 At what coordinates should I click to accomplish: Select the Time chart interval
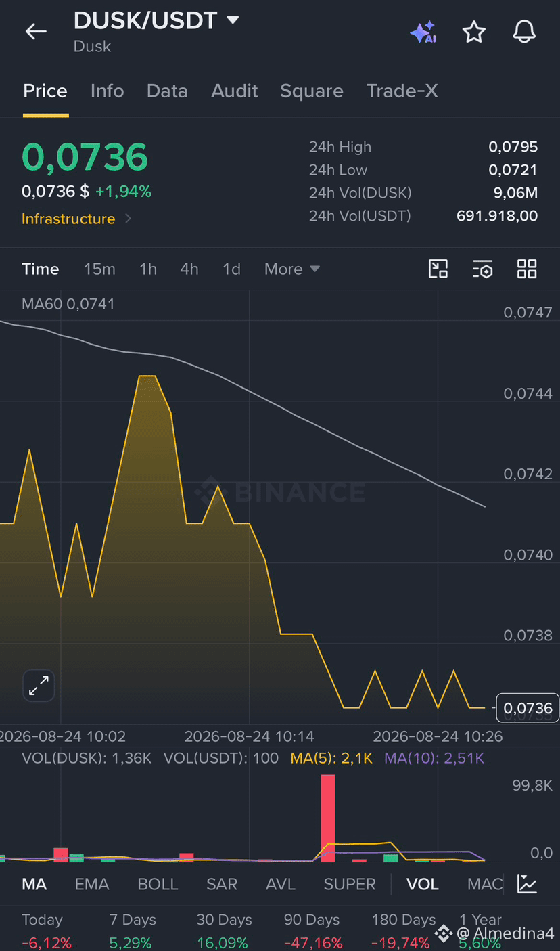(x=41, y=269)
